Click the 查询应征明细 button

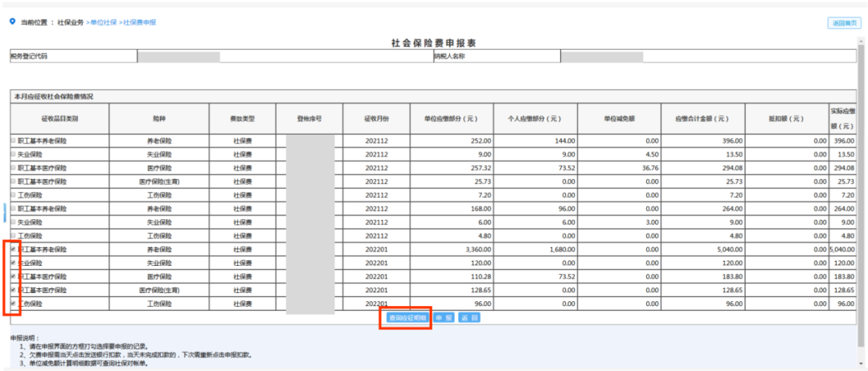(x=407, y=318)
